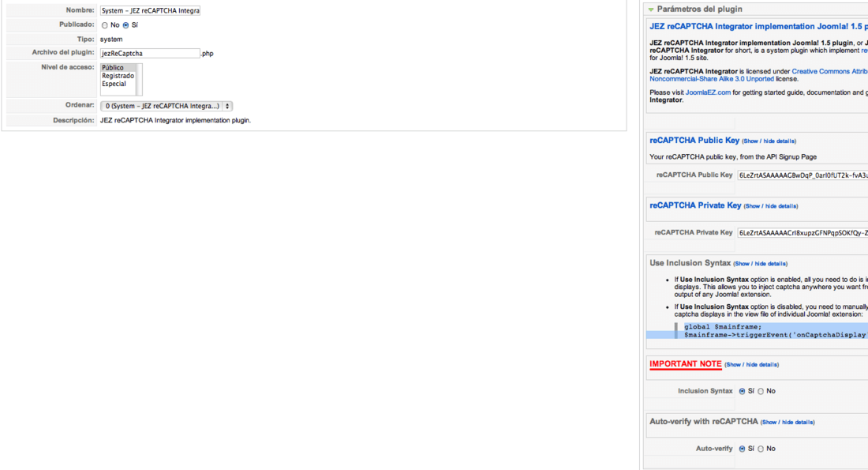Select No for Auto-verify

[761, 449]
